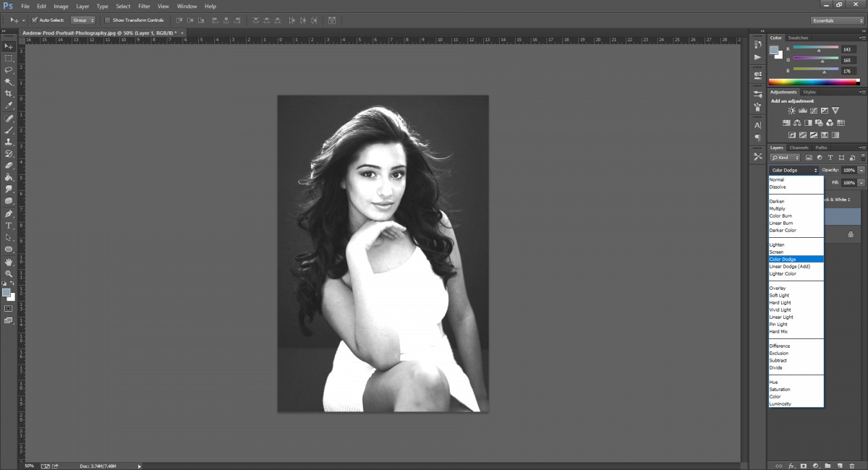Select the Path Selection tool

pyautogui.click(x=9, y=237)
